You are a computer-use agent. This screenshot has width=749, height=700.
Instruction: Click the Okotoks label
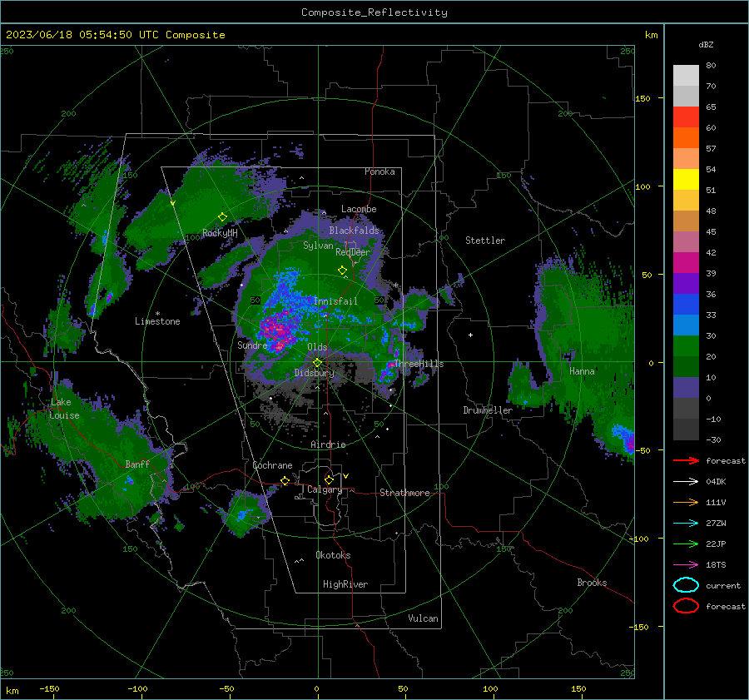pyautogui.click(x=333, y=555)
